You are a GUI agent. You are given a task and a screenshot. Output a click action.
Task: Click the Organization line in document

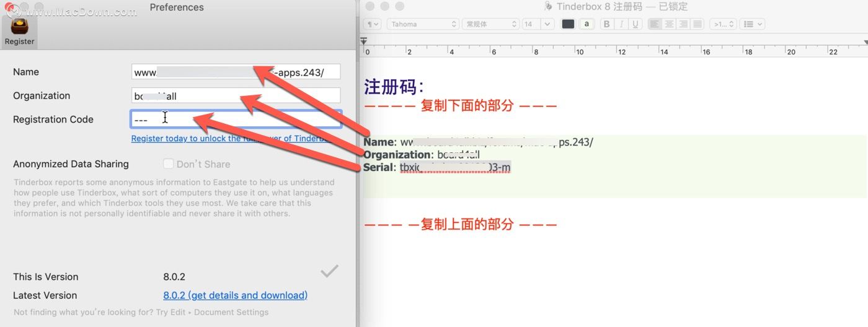(422, 155)
